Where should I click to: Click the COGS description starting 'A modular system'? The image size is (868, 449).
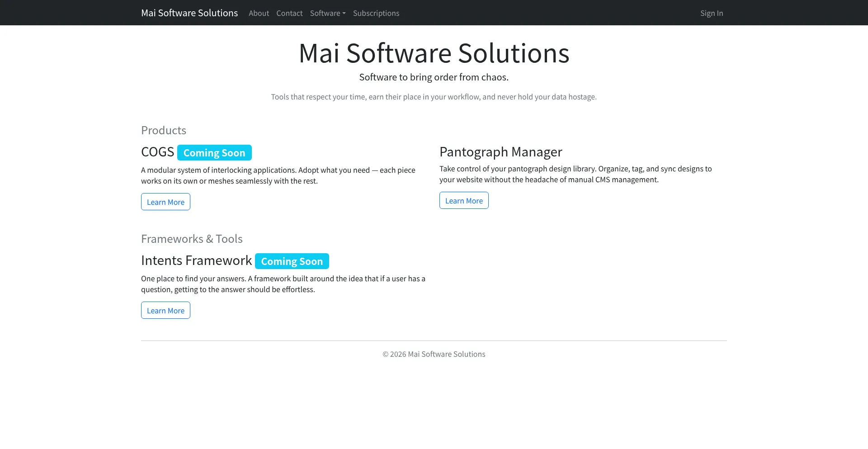[x=278, y=175]
